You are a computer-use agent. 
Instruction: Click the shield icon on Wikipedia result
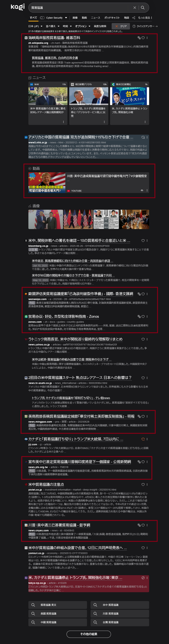143,38
